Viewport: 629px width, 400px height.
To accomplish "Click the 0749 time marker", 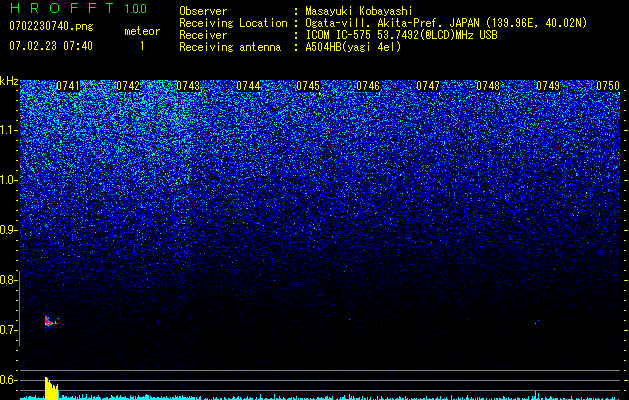I will coord(548,86).
